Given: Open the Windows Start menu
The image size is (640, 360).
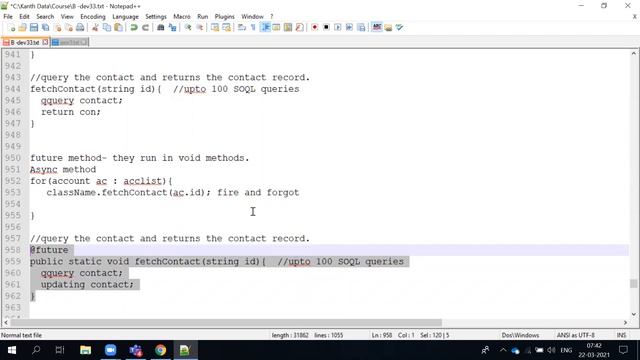Looking at the screenshot, I should [12, 350].
